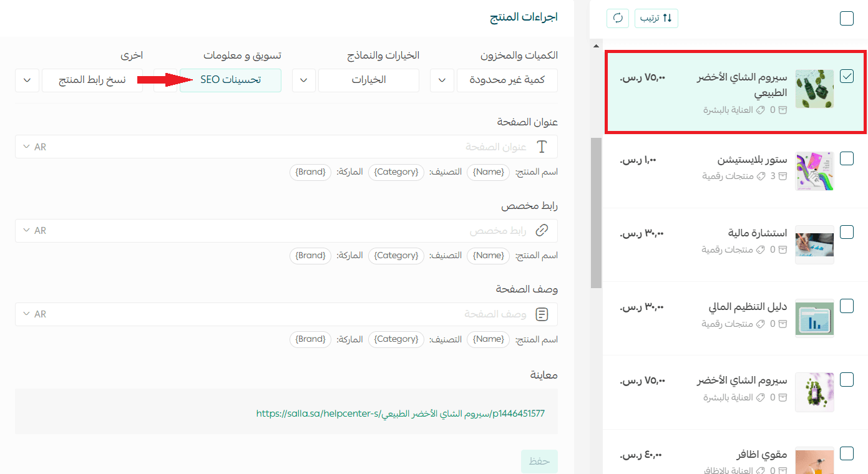
Task: Insert the {Brand} tag under page title
Action: click(311, 172)
